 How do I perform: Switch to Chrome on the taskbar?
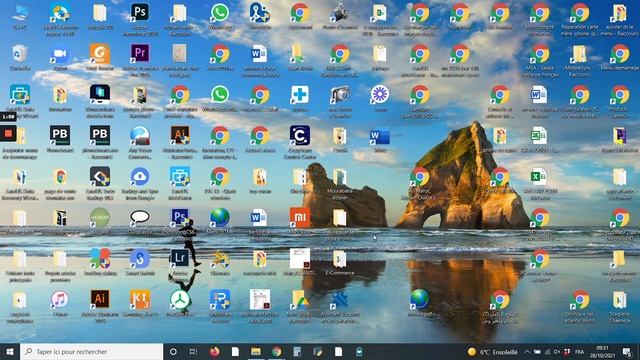pyautogui.click(x=277, y=351)
